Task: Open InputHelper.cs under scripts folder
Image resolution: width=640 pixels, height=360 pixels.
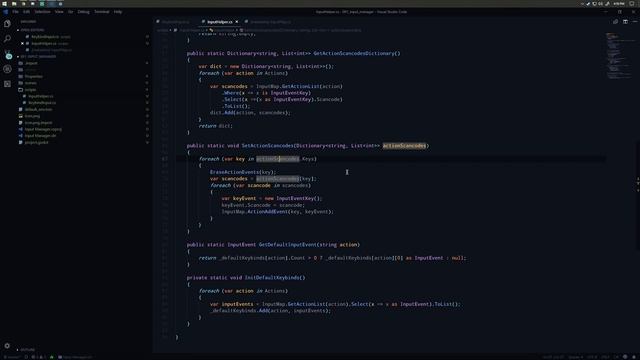Action: click(x=41, y=96)
